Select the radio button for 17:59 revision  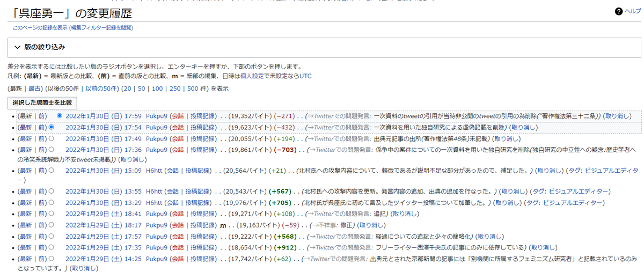coord(60,115)
